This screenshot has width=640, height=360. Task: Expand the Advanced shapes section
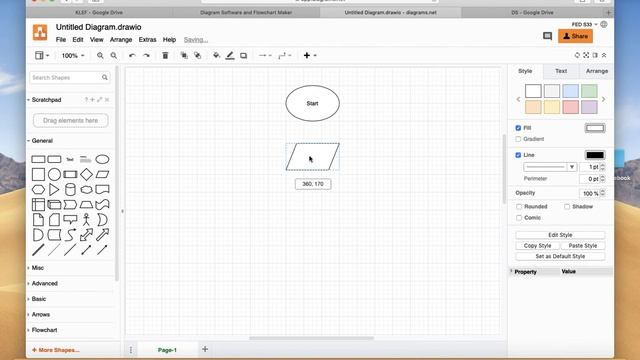(44, 283)
